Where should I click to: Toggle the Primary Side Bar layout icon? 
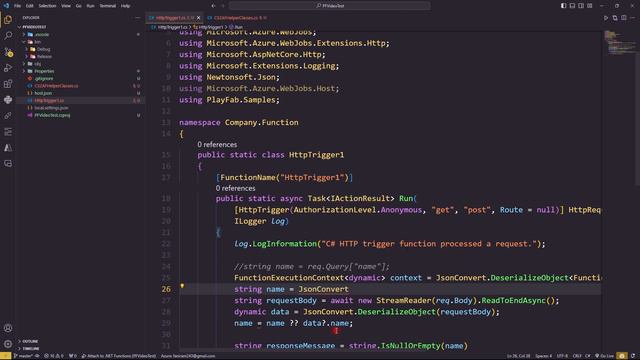click(x=563, y=6)
